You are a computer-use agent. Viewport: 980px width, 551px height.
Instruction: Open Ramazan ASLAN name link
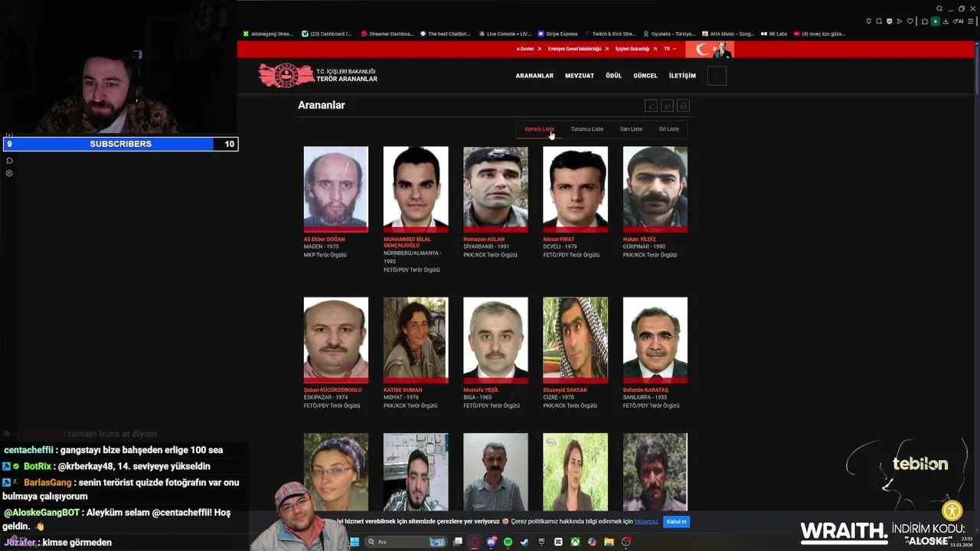pyautogui.click(x=484, y=240)
